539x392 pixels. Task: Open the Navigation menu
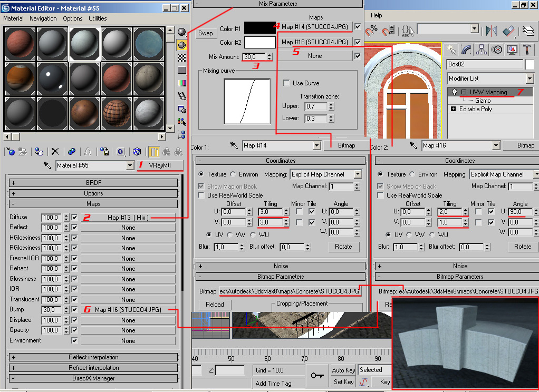pyautogui.click(x=43, y=18)
